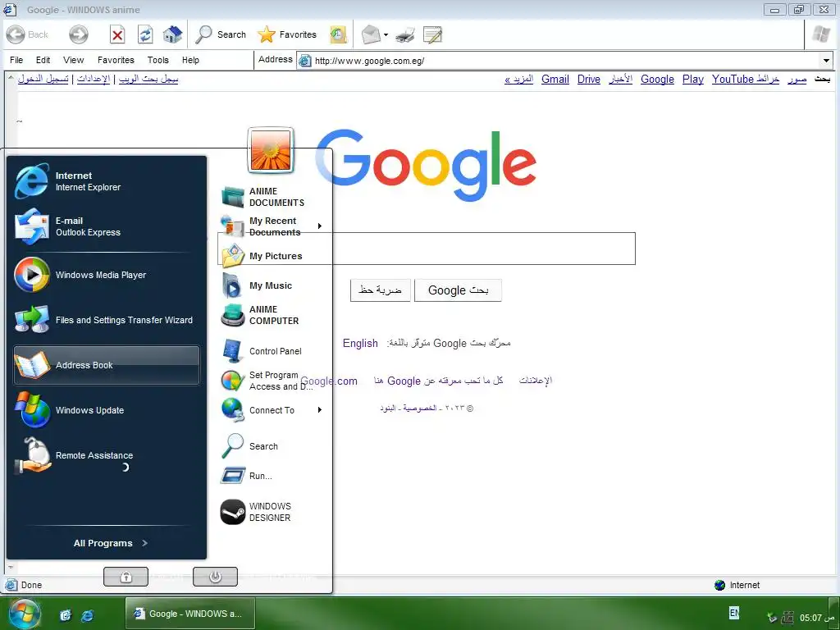Expand All Programs submenu
Viewport: 840px width, 630px height.
(x=111, y=543)
